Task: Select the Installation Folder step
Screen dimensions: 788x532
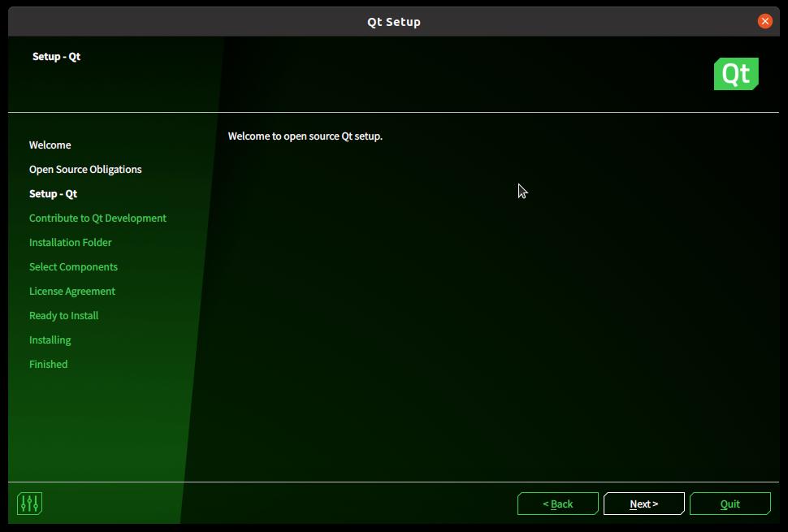Action: coord(71,243)
